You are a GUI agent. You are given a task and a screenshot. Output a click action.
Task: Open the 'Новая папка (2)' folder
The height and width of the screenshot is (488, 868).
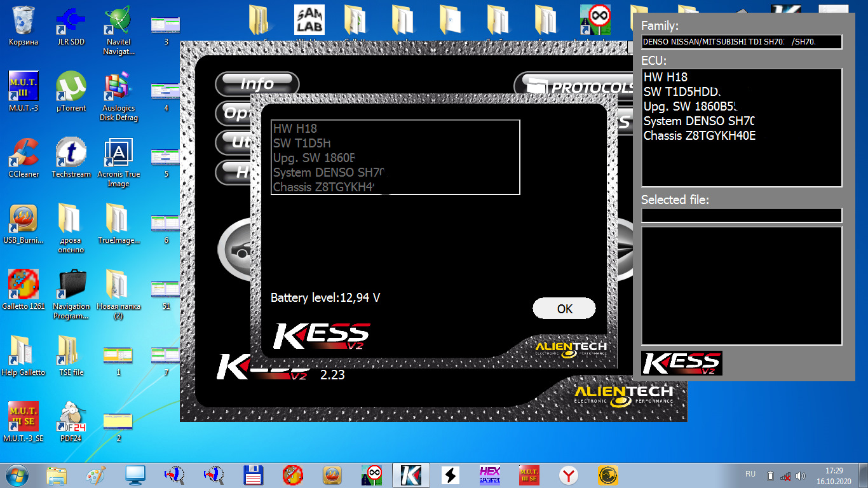119,295
